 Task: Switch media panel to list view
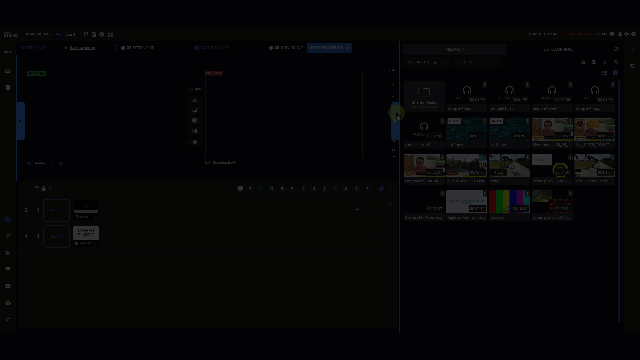[604, 73]
